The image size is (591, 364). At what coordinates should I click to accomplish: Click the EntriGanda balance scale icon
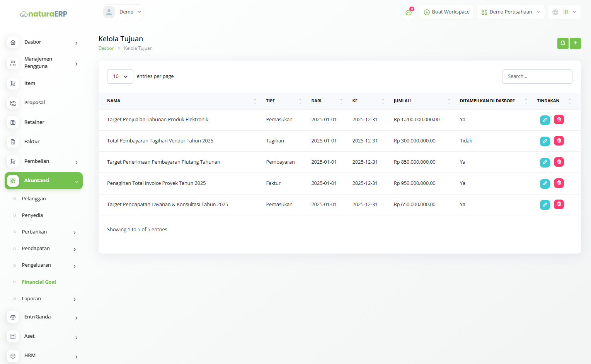click(x=13, y=317)
